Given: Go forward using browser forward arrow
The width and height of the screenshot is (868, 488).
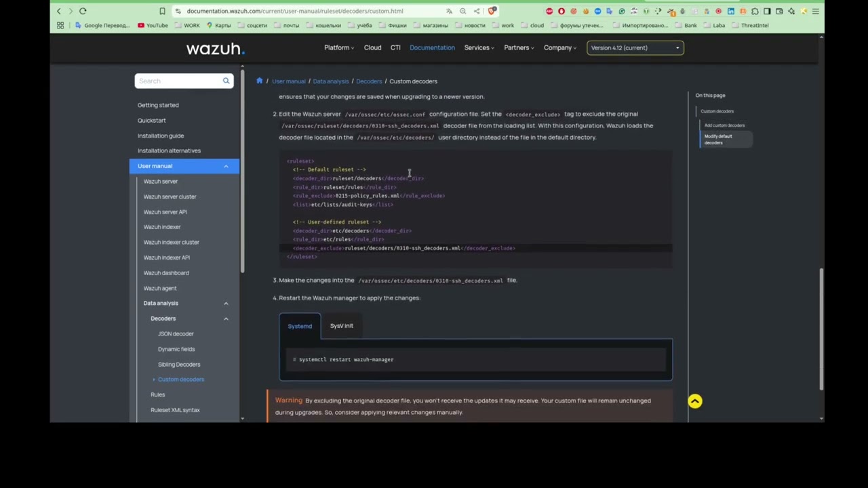Looking at the screenshot, I should point(71,11).
